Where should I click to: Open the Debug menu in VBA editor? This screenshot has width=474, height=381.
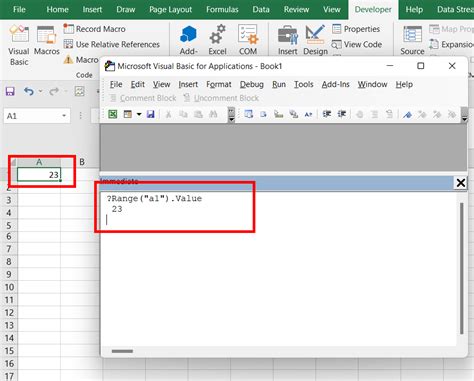click(x=252, y=84)
